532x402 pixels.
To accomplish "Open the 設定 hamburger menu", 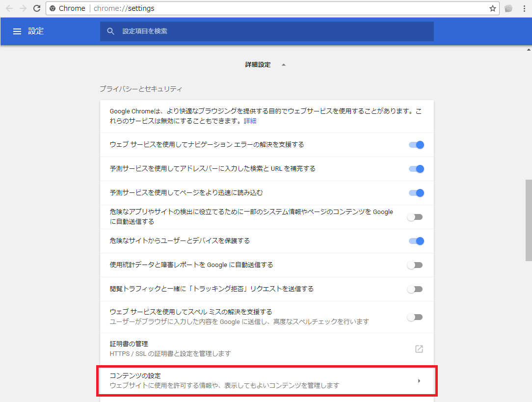I will click(17, 31).
